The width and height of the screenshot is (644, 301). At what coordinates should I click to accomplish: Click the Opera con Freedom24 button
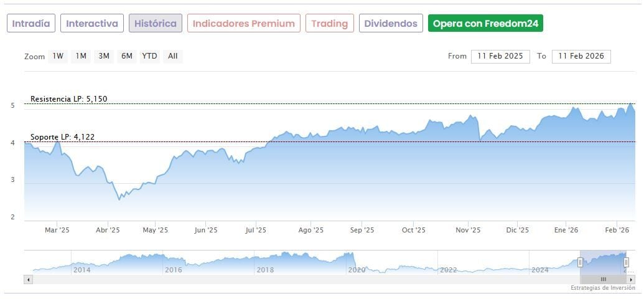(485, 24)
